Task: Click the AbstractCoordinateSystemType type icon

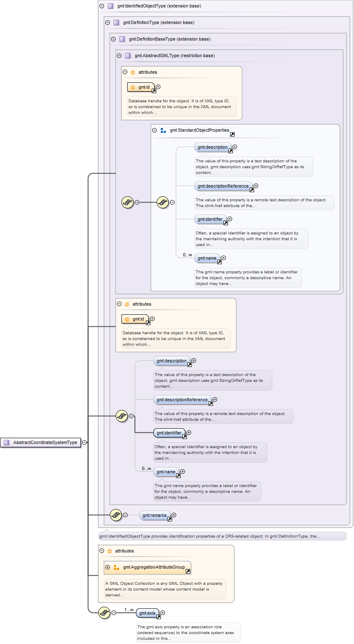Action: [7, 442]
